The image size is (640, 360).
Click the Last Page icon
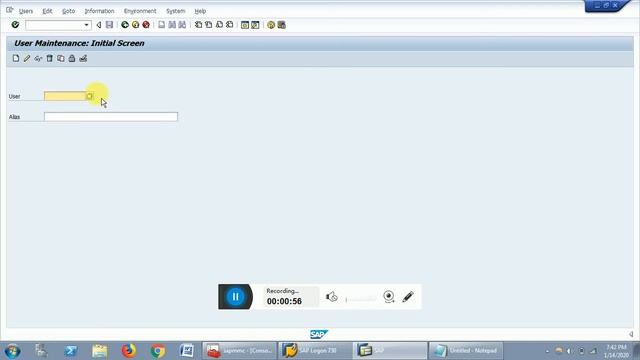[x=229, y=25]
